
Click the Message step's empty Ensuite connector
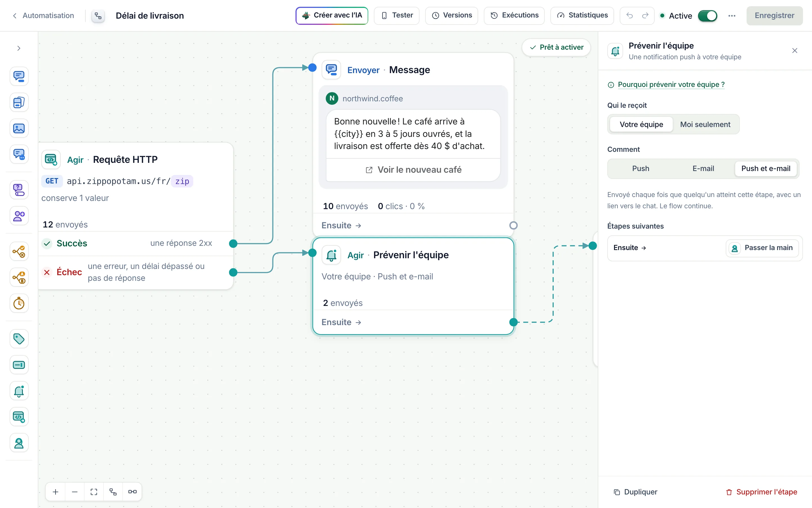pyautogui.click(x=513, y=225)
